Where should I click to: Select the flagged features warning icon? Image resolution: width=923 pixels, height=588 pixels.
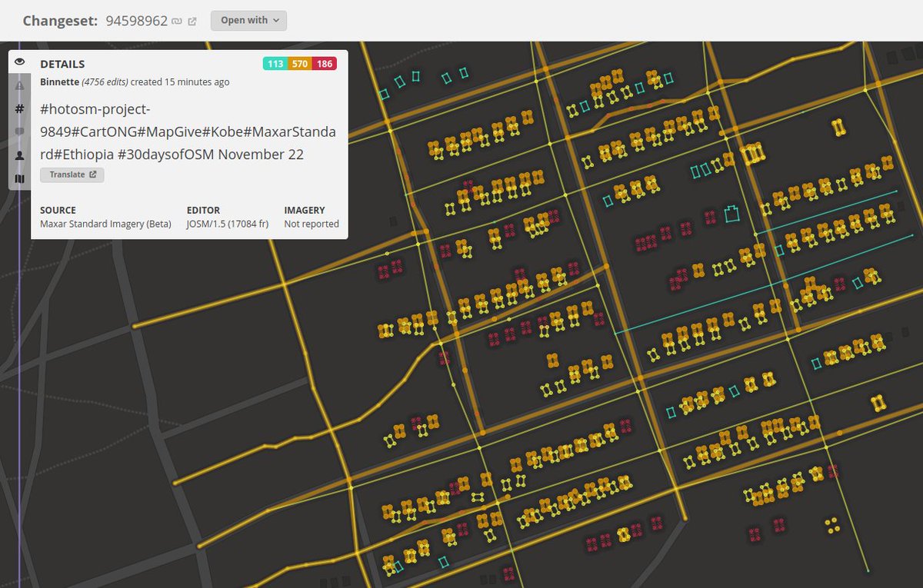click(x=19, y=86)
